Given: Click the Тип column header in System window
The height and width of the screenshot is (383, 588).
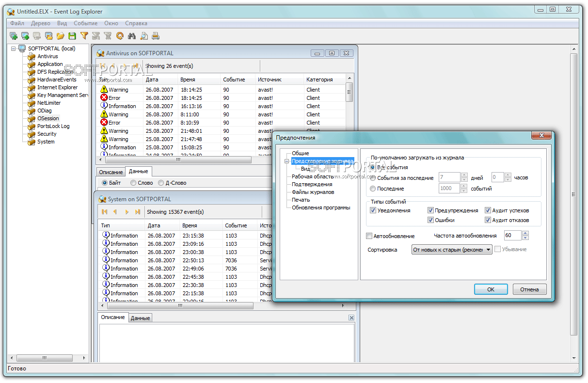Looking at the screenshot, I should (121, 225).
